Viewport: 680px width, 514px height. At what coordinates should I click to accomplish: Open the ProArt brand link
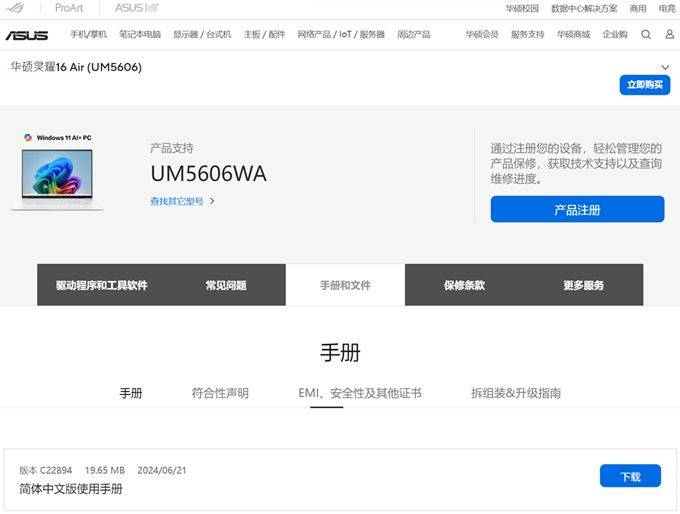point(69,8)
